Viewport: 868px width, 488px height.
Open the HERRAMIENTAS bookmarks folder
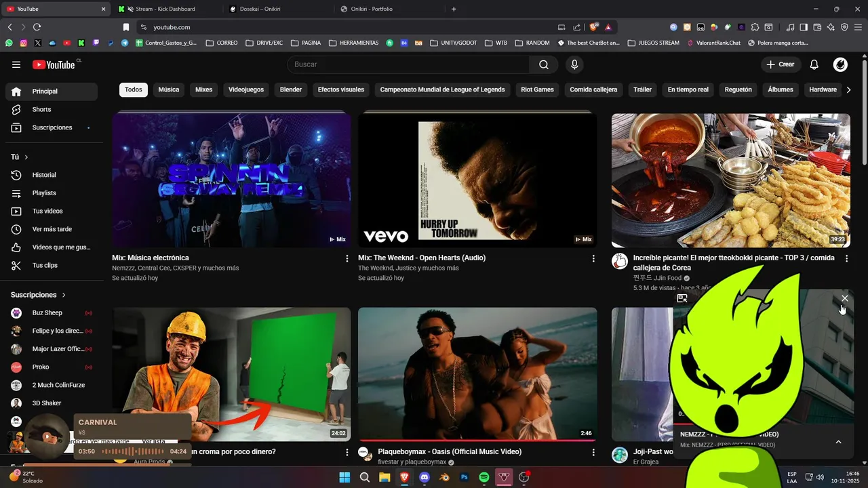click(x=354, y=43)
